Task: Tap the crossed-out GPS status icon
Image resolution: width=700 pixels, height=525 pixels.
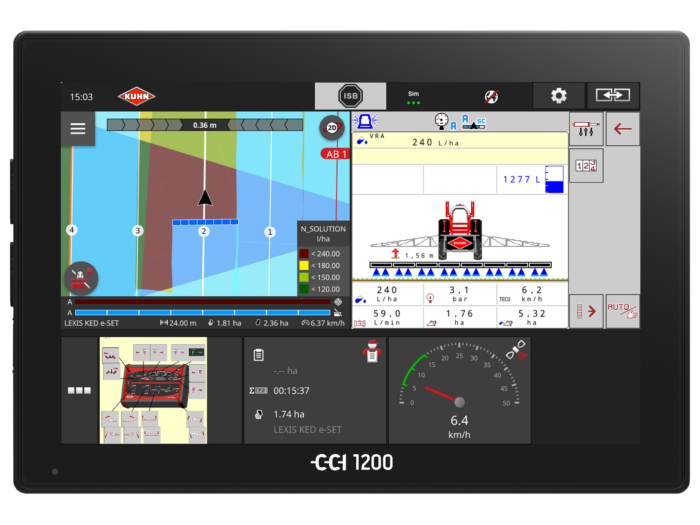Action: (x=491, y=96)
